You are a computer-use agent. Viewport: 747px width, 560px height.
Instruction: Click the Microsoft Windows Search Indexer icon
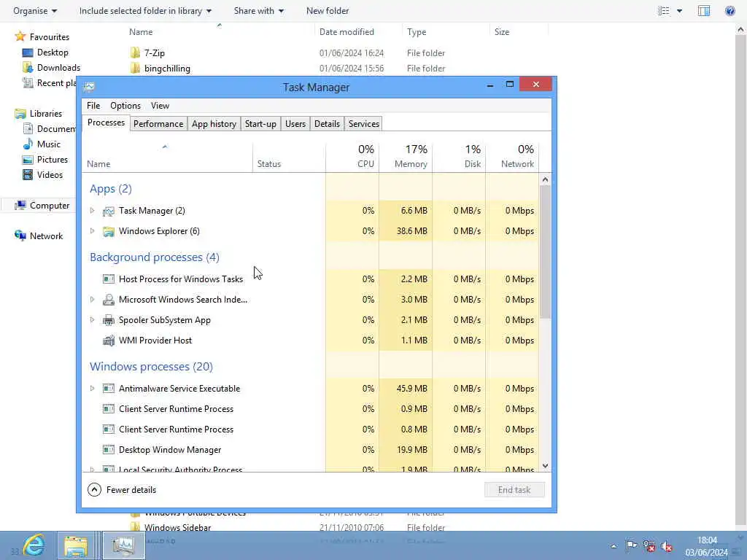pyautogui.click(x=109, y=300)
